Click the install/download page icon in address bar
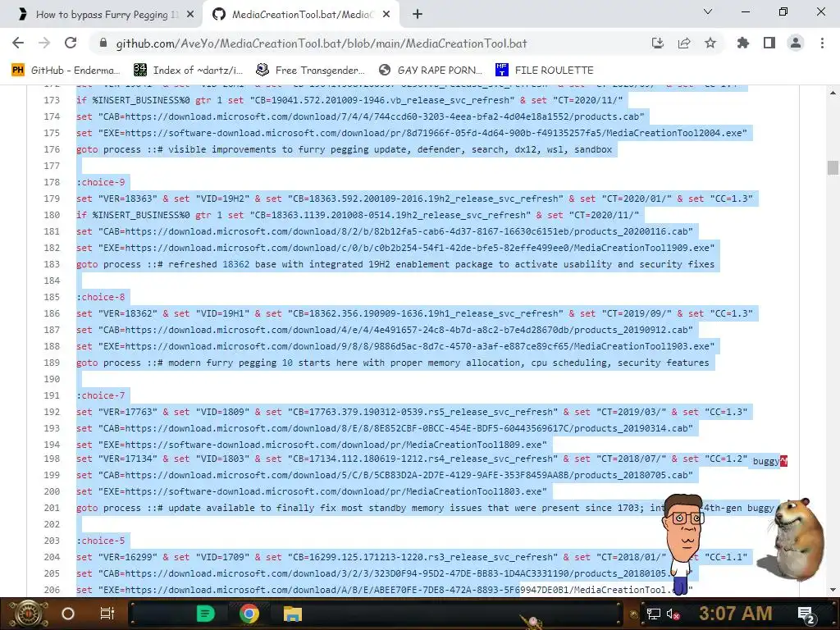 [x=657, y=43]
